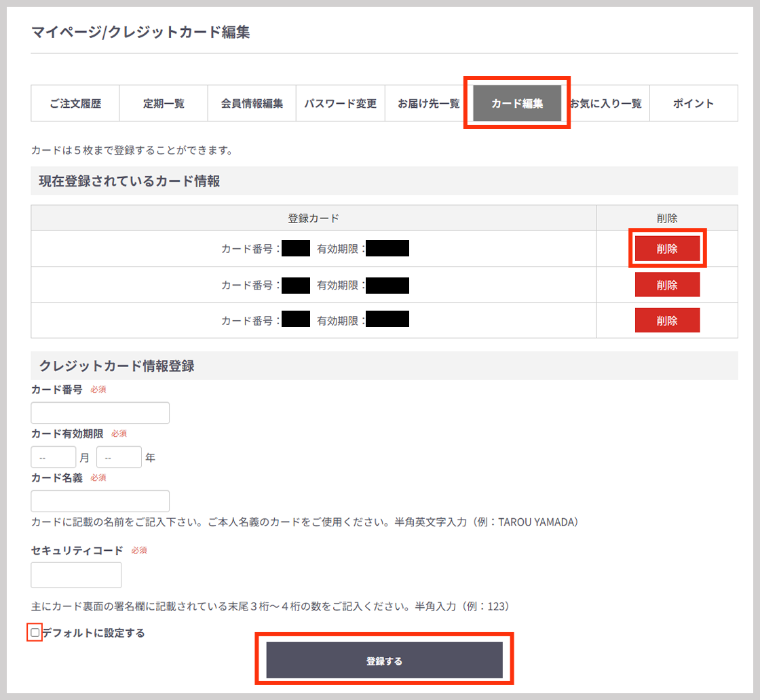
Task: Remove the third registered card
Action: point(667,320)
